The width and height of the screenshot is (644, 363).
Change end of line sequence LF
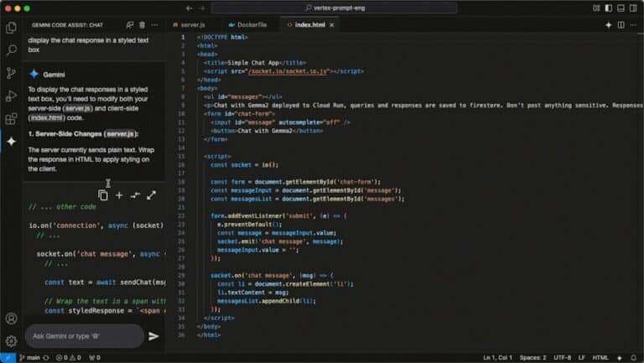point(582,358)
